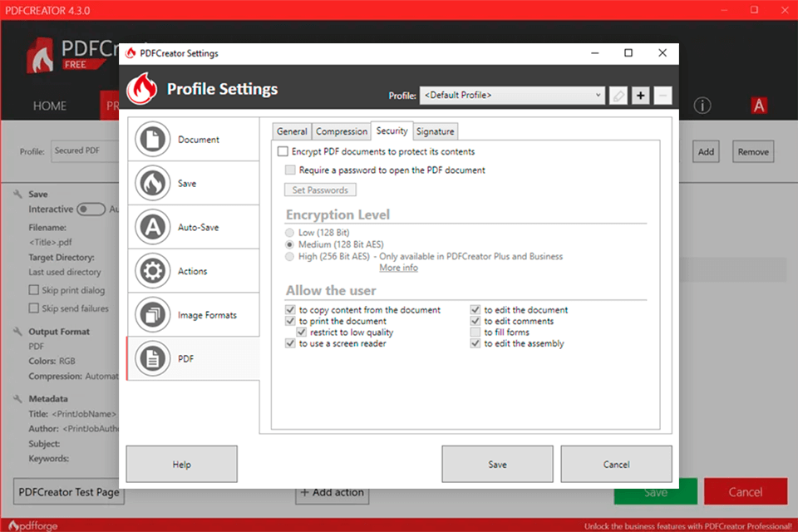Toggle Require a password to open checkbox
This screenshot has height=532, width=798.
coord(290,170)
